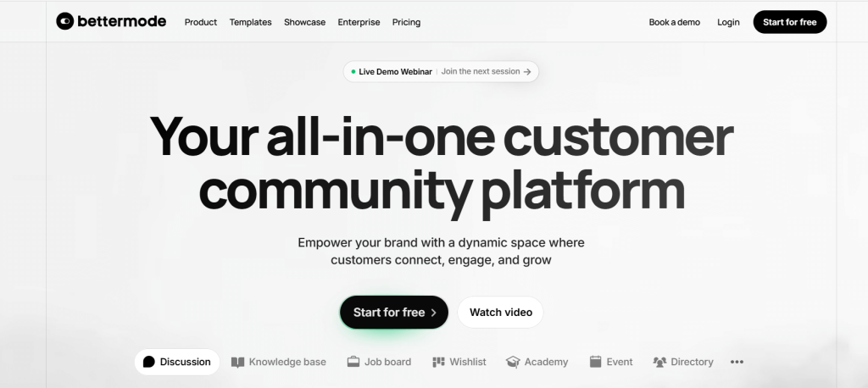View the Pricing page
Screen dimensions: 868x388
406,22
